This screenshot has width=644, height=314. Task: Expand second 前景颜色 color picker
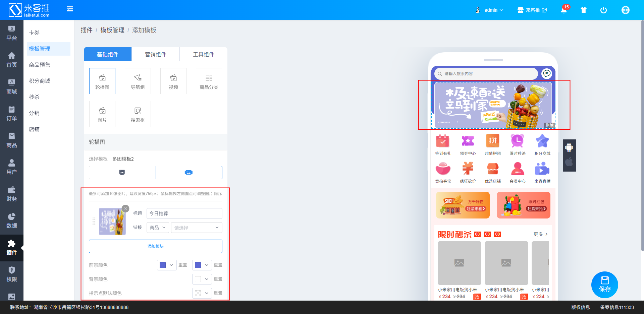coord(202,265)
